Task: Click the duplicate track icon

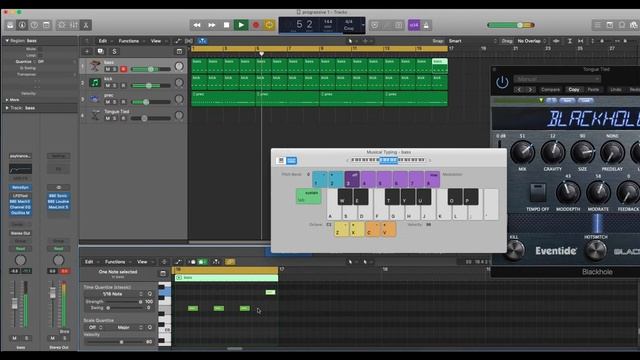Action: (100, 51)
